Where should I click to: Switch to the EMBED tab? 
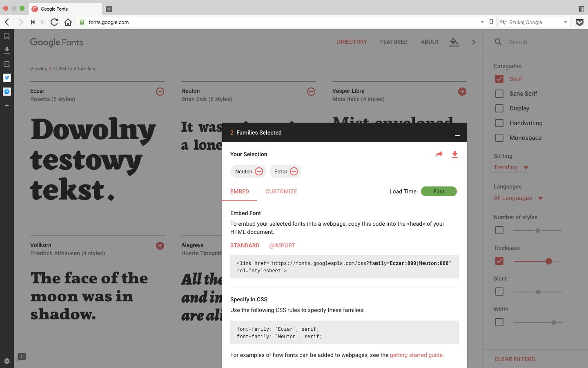pos(240,191)
